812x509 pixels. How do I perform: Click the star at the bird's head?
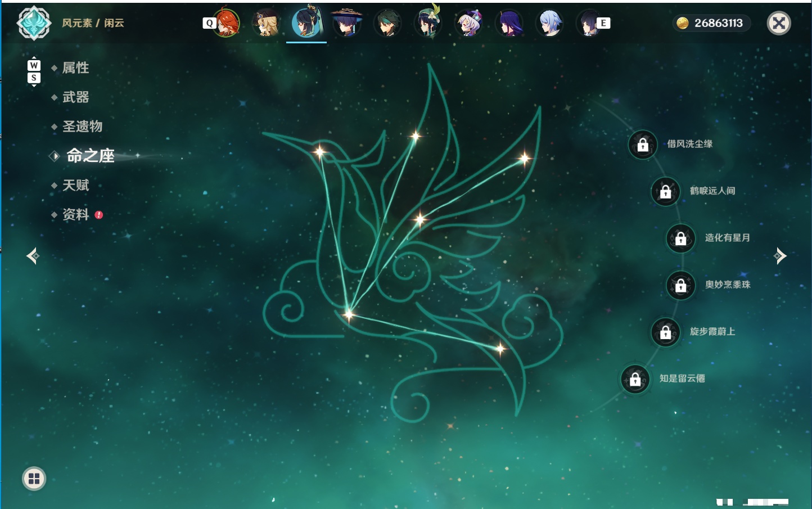pos(319,151)
